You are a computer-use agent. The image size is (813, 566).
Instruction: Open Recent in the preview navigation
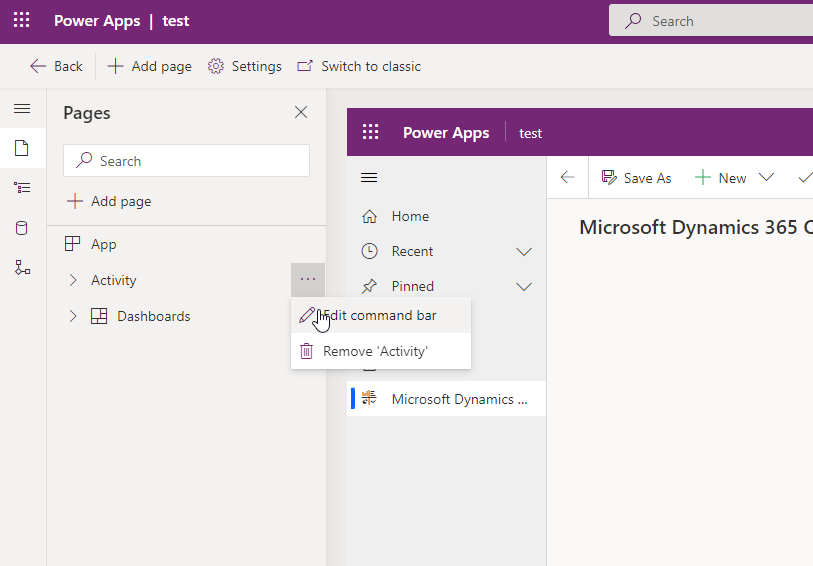tap(446, 251)
